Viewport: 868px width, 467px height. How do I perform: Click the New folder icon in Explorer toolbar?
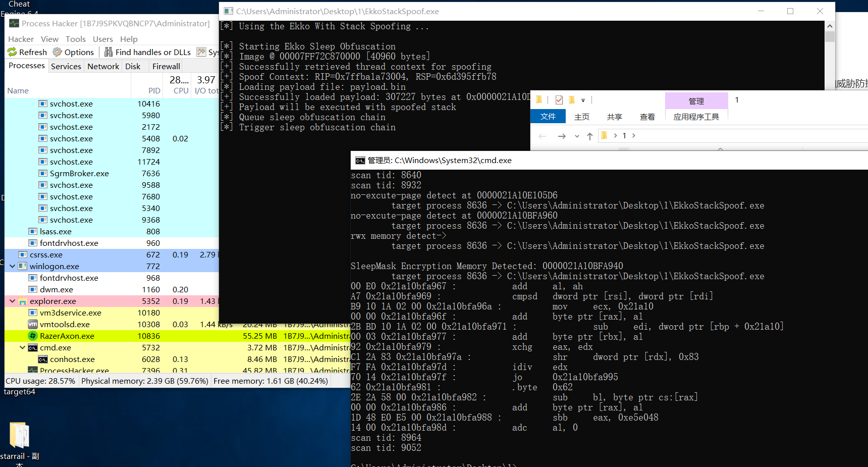click(572, 100)
